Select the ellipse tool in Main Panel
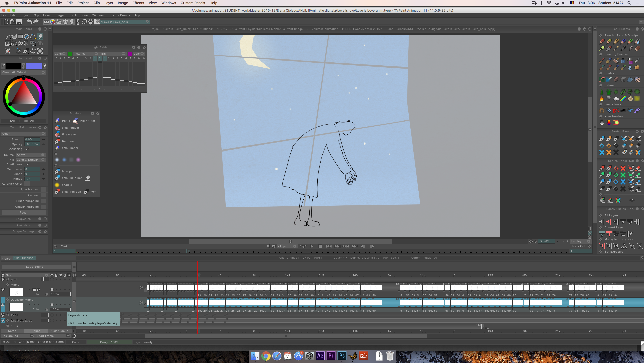 point(26,36)
